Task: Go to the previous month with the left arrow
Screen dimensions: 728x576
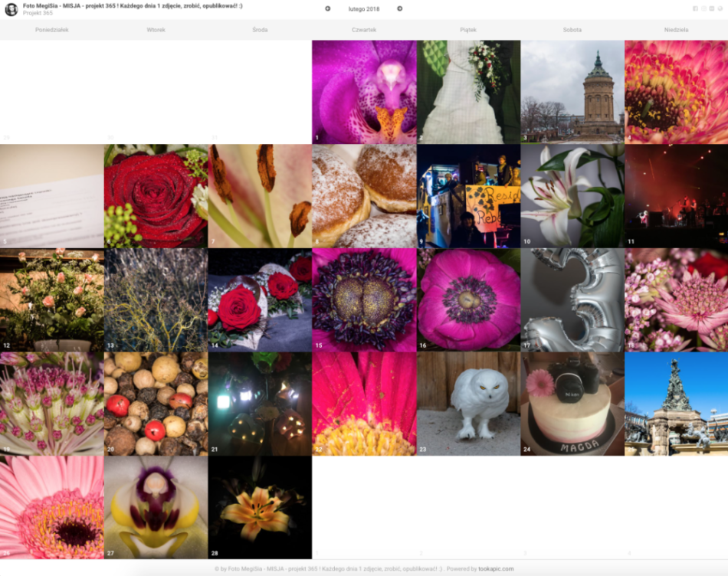Action: point(328,8)
